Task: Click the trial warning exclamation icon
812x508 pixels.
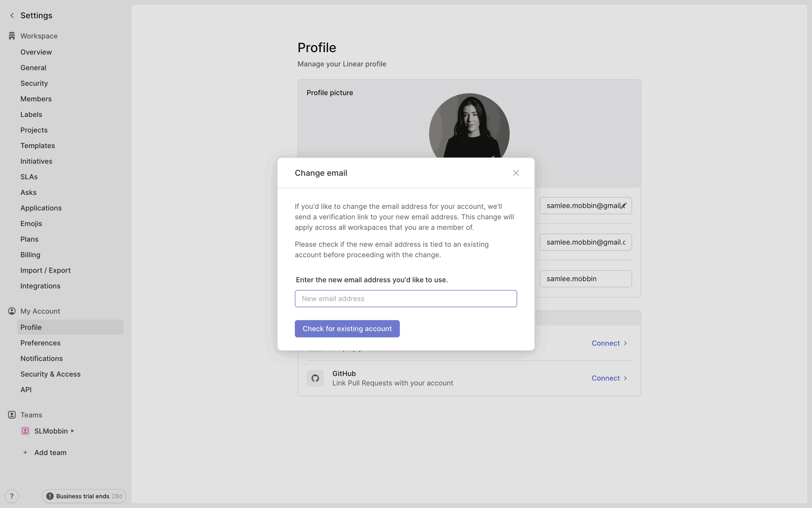Action: (50, 496)
